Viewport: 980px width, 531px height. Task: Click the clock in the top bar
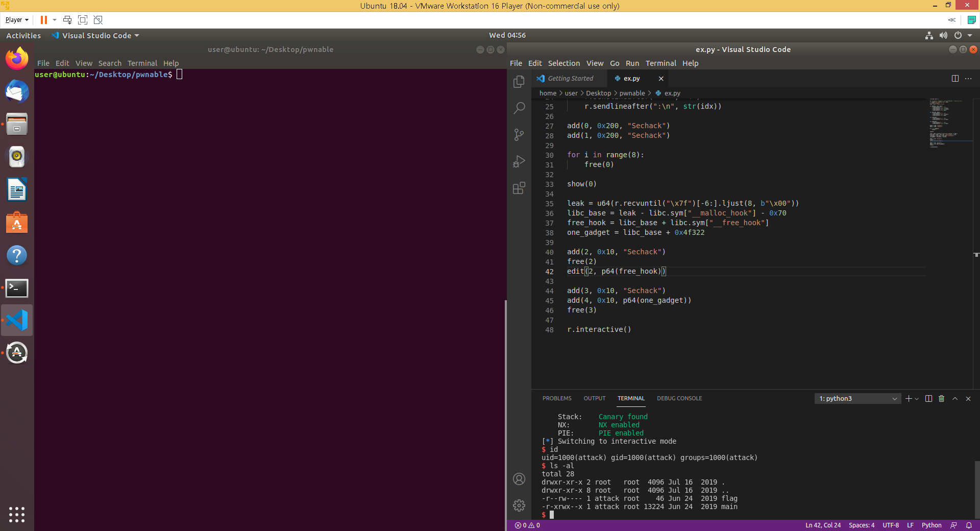(x=507, y=36)
